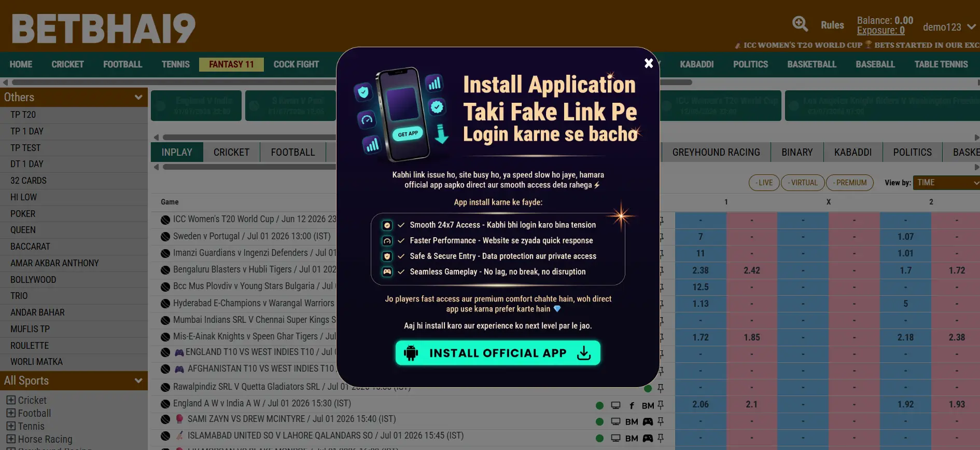980x450 pixels.
Task: Open the KABADDI top menu item
Action: (696, 64)
